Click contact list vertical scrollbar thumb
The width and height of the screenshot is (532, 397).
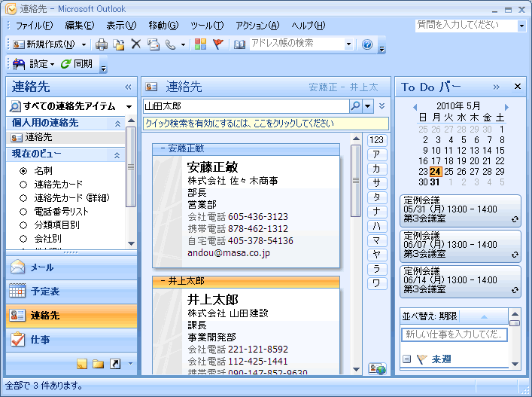[356, 180]
